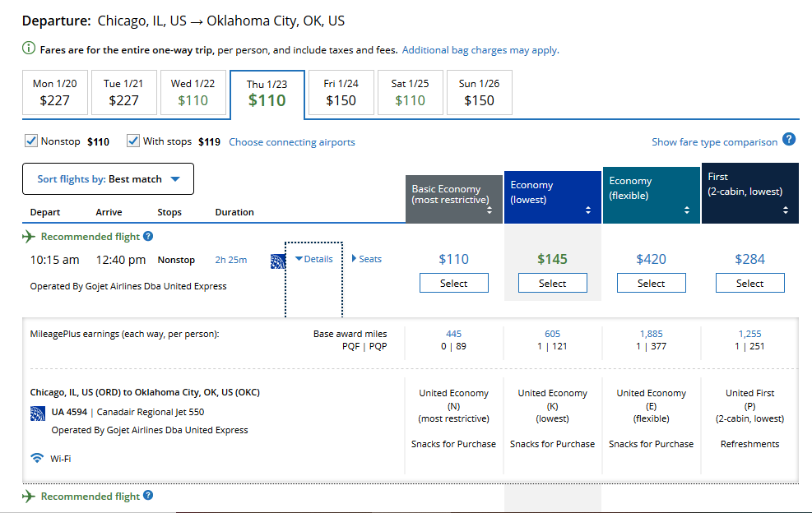Viewport: 812px width, 513px height.
Task: Click the United logo icon beside UA 4594
Action: 37,414
